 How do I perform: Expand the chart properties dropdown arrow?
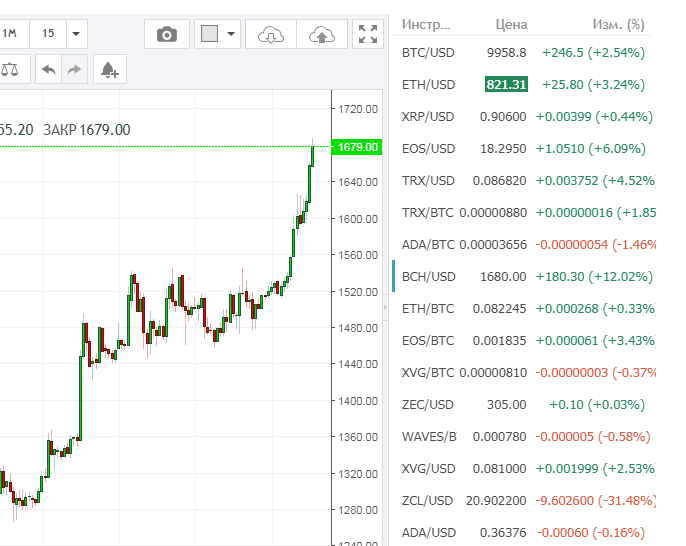[x=231, y=34]
